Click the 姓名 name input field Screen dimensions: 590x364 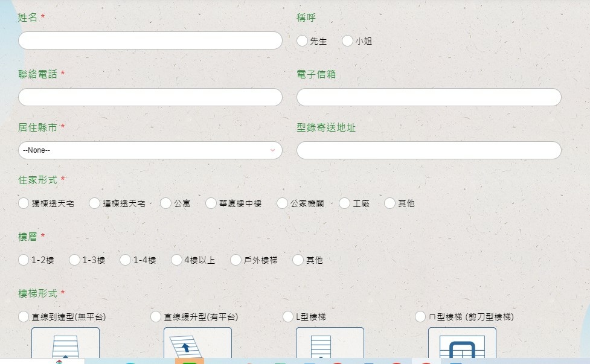150,40
